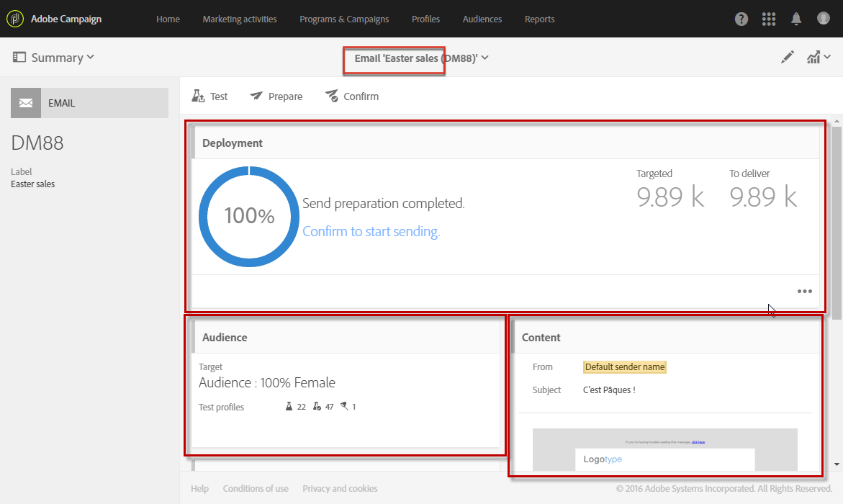The height and width of the screenshot is (504, 843).
Task: Expand the Email 'Easter sales (DM88)' title dropdown
Action: tap(484, 58)
